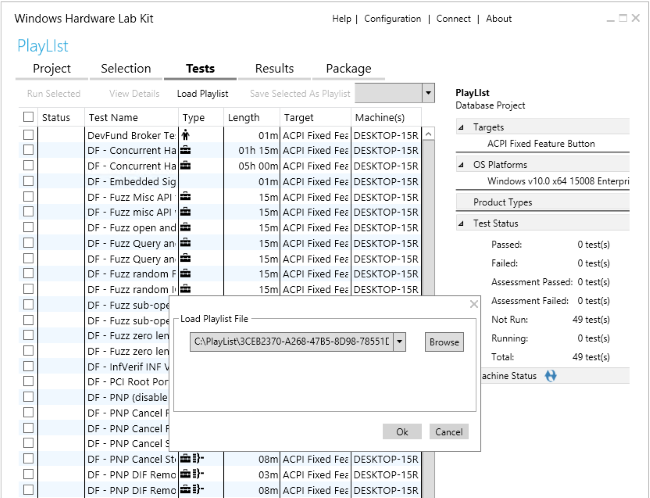Click Save Selected As Playlist
The width and height of the screenshot is (650, 498).
(x=300, y=94)
